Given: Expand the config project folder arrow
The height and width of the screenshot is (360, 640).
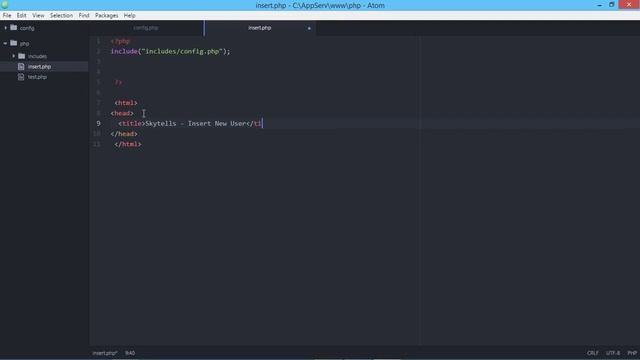Looking at the screenshot, I should (5, 28).
